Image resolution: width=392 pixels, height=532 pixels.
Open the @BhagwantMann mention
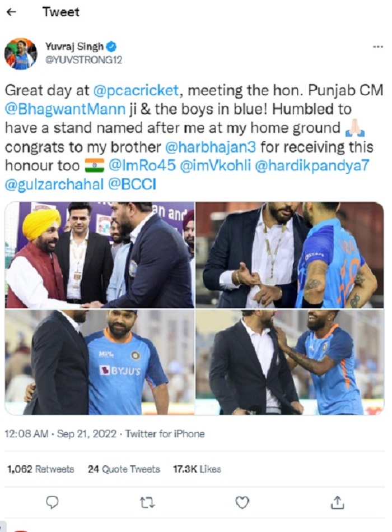[x=66, y=109]
